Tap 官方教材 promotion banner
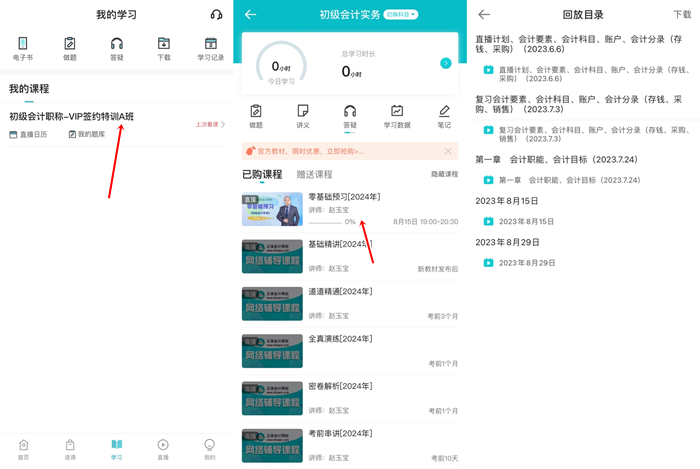Screen dimensions: 700x469 350,151
